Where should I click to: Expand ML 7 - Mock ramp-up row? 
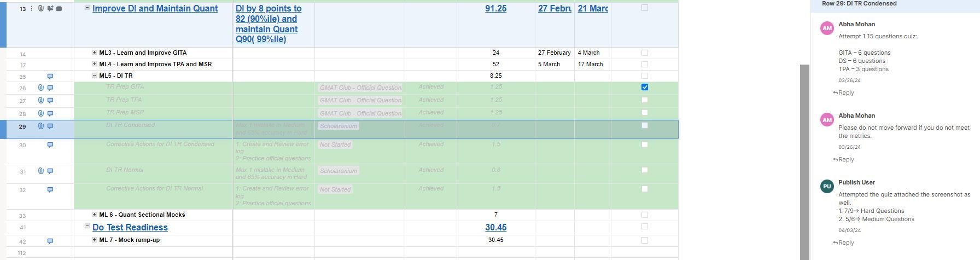point(95,240)
